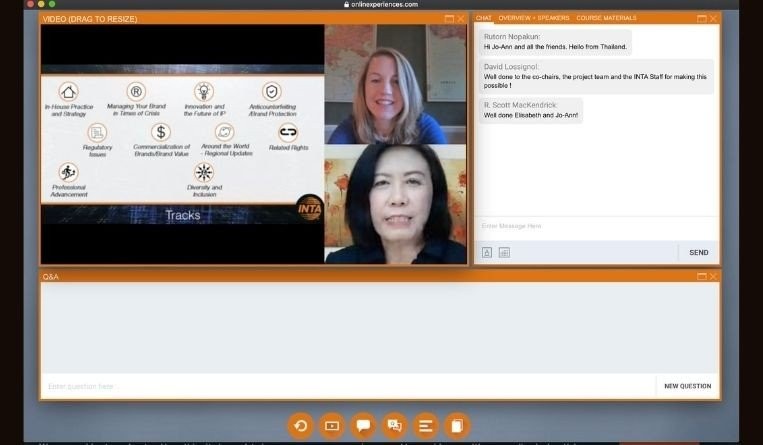This screenshot has width=763, height=445.
Task: Click the refresh icon in bottom toolbar
Action: click(x=301, y=426)
